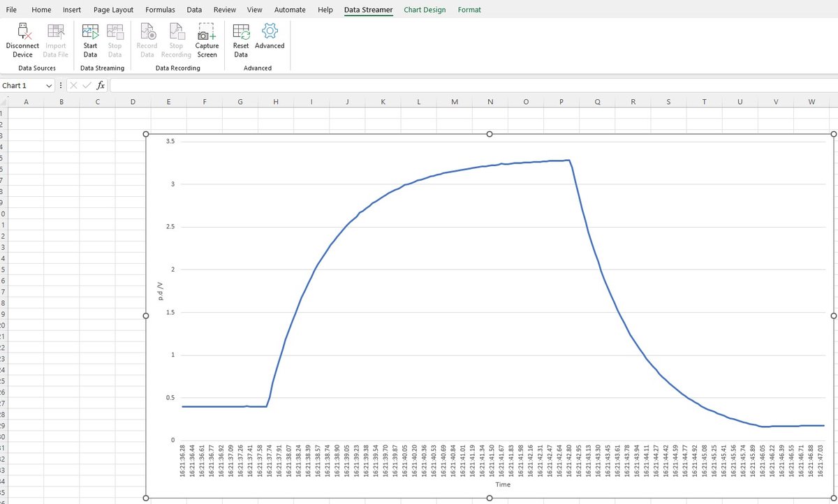838x504 pixels.
Task: Open the Formulas ribbon tab
Action: (161, 10)
